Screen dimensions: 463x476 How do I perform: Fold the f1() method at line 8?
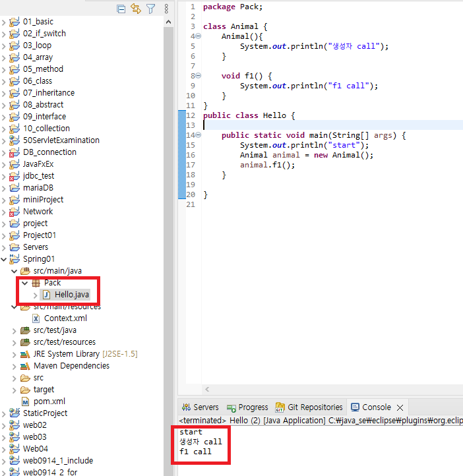point(199,76)
